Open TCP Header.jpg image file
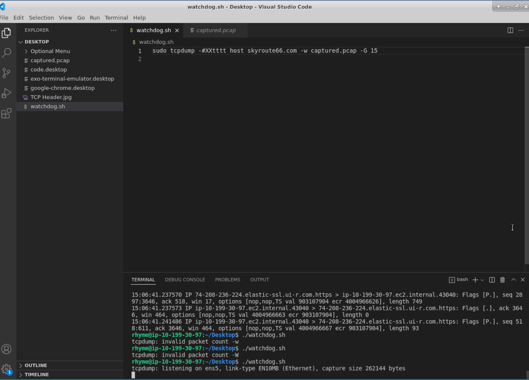This screenshot has width=529, height=380. pos(51,97)
